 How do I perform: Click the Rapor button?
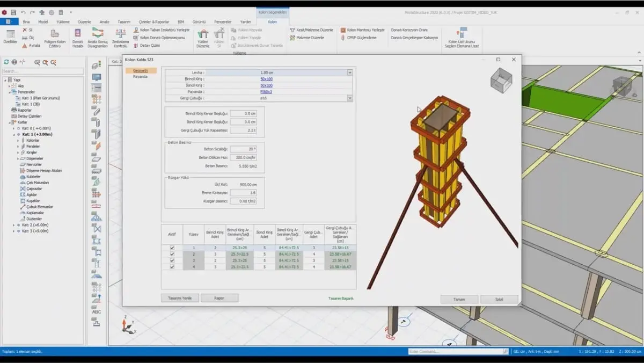point(219,298)
